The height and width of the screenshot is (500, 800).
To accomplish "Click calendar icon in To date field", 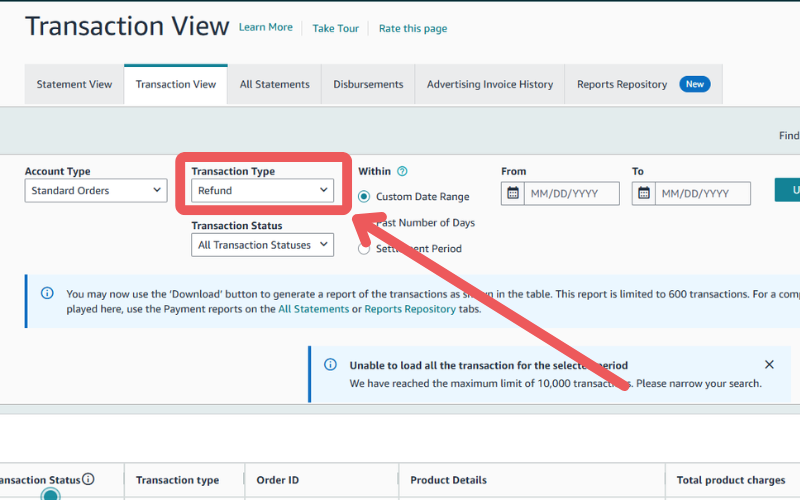I will [x=644, y=193].
